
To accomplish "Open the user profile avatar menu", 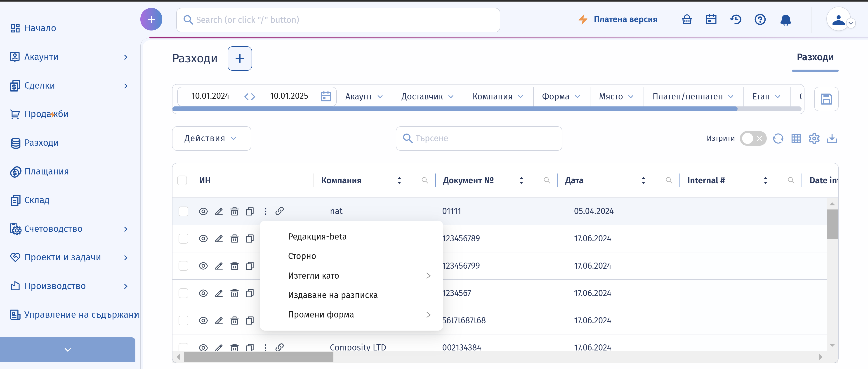I will pyautogui.click(x=839, y=19).
